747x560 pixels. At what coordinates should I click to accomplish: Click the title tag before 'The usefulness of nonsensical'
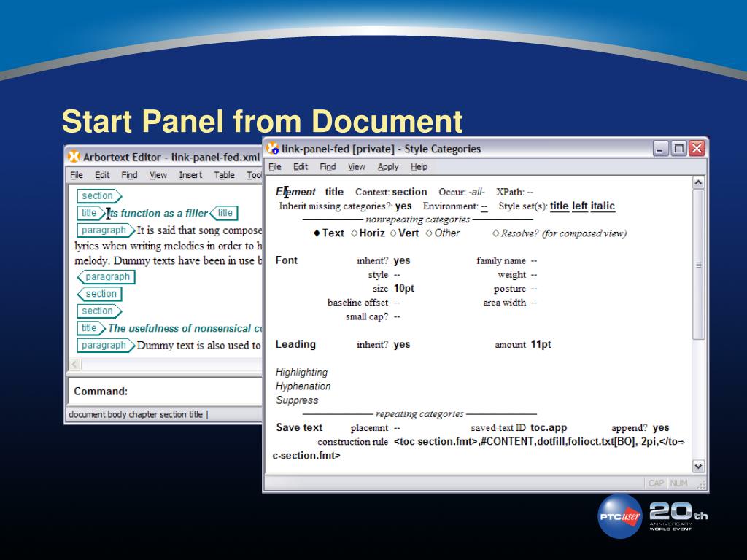(91, 328)
